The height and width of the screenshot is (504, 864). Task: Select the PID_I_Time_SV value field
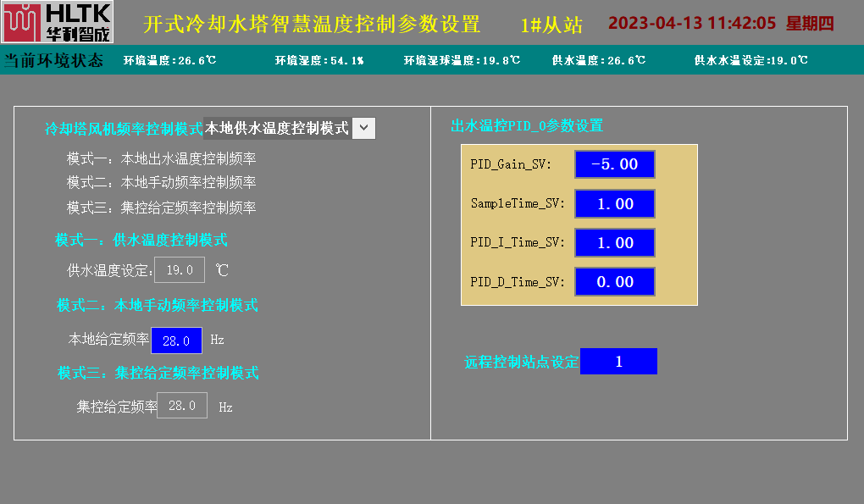pyautogui.click(x=614, y=242)
